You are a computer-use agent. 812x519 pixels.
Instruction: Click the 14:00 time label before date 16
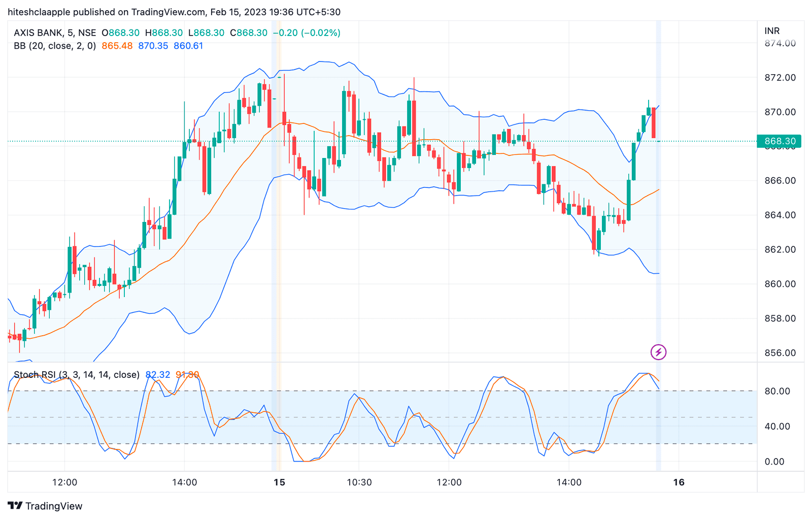pyautogui.click(x=569, y=482)
